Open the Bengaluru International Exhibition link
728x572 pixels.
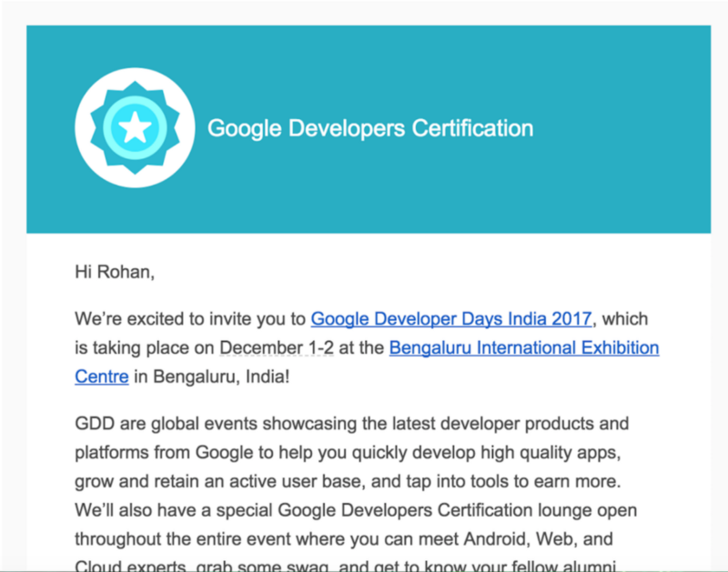click(x=523, y=347)
